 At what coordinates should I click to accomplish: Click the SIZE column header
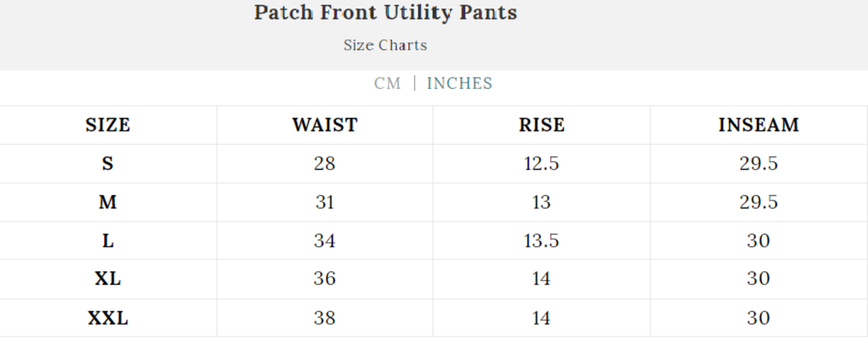pyautogui.click(x=108, y=125)
